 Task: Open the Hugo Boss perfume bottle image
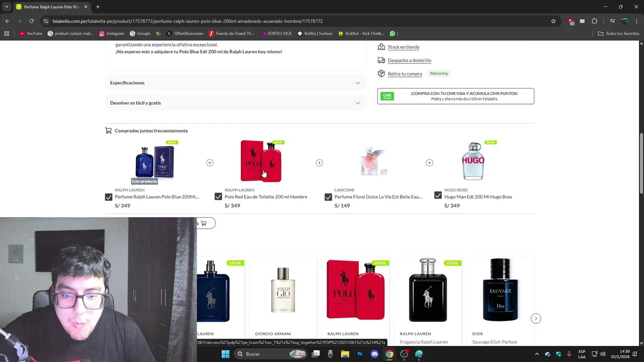(473, 161)
